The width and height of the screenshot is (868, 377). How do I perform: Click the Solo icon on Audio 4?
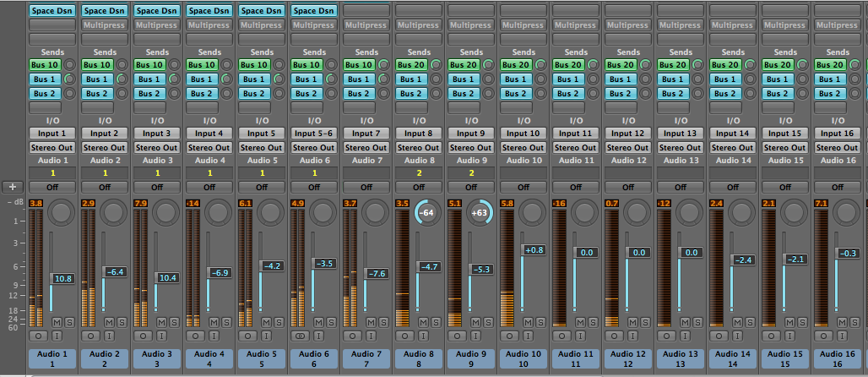point(226,322)
